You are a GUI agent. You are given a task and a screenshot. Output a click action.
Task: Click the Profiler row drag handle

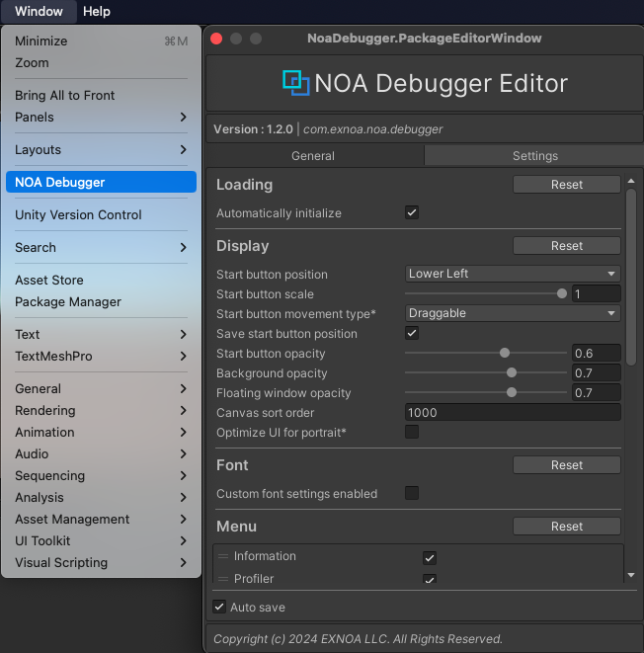click(x=223, y=579)
